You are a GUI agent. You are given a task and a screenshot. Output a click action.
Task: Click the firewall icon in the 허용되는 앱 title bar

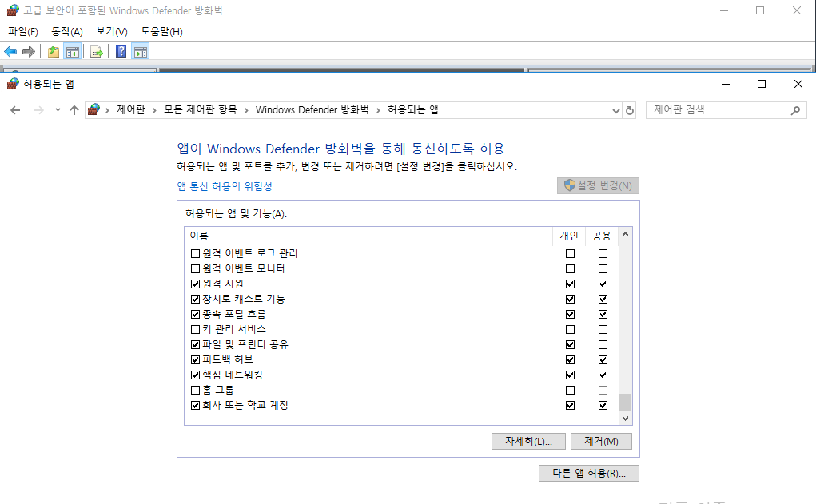click(x=13, y=84)
